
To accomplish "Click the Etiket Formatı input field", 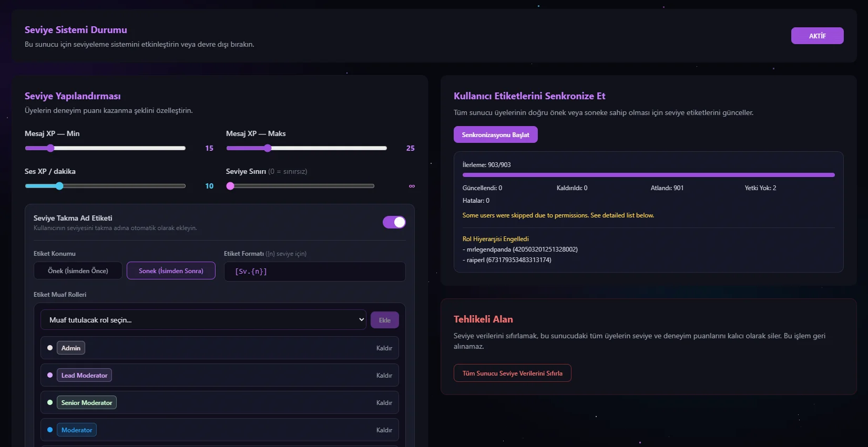I will [315, 272].
